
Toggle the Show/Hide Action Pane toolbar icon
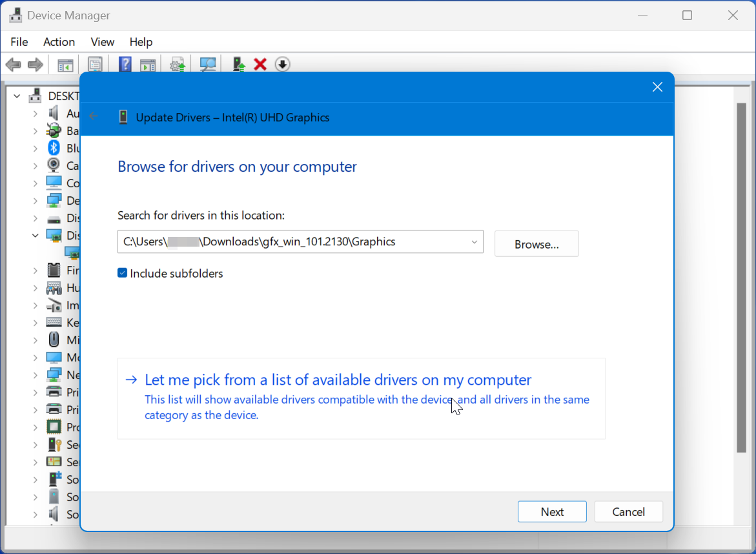click(148, 65)
